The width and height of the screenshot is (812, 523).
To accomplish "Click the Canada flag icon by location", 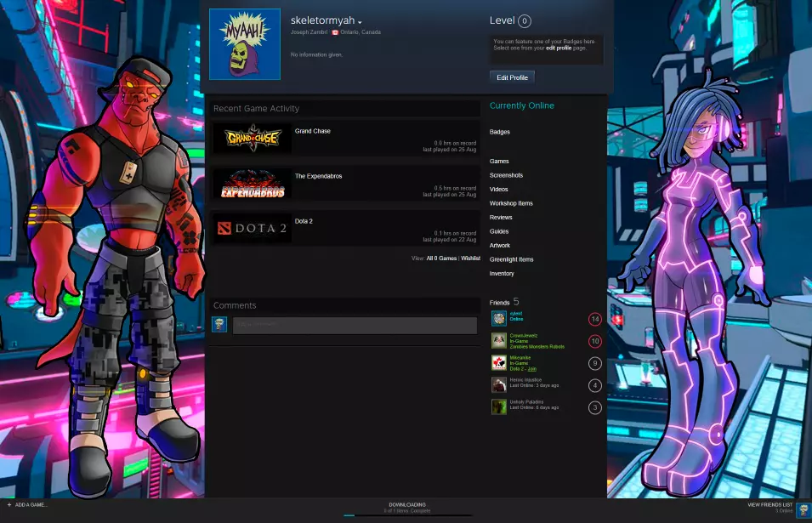I will 335,32.
